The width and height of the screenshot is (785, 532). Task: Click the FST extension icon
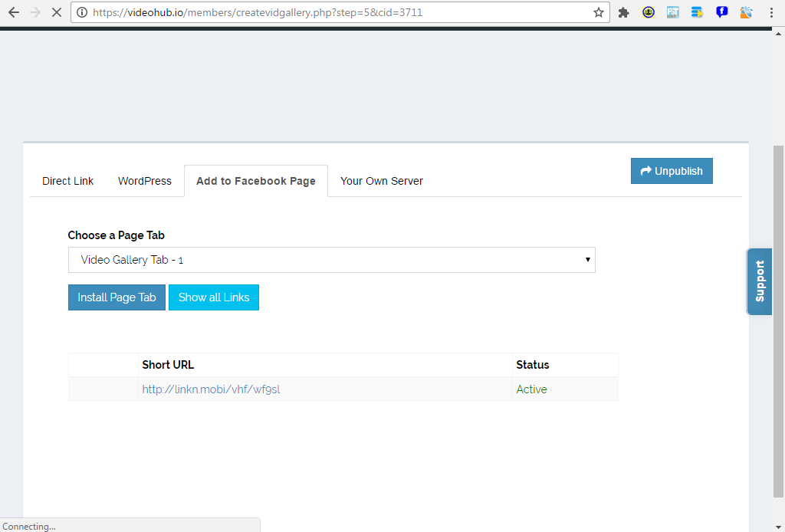point(673,12)
